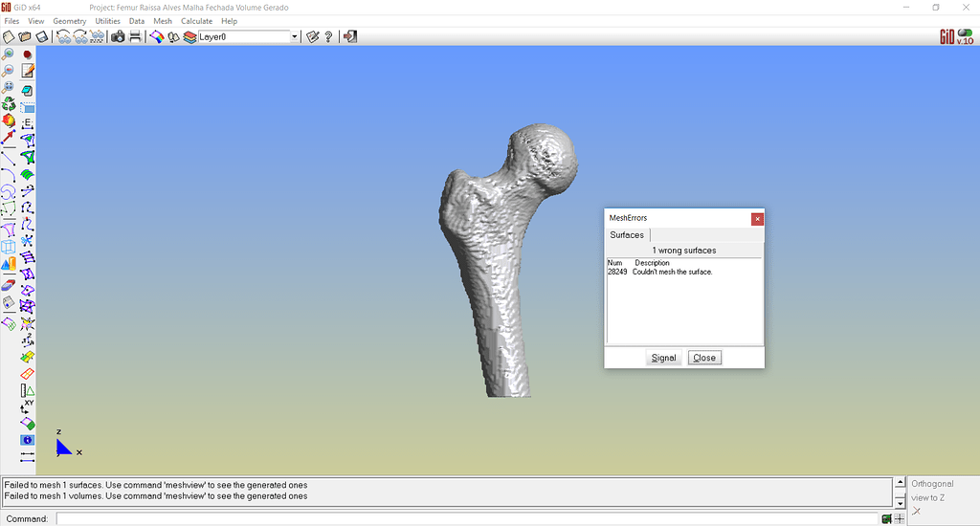The image size is (980, 526).
Task: Click the redraw recycle arrows icon
Action: coord(9,104)
